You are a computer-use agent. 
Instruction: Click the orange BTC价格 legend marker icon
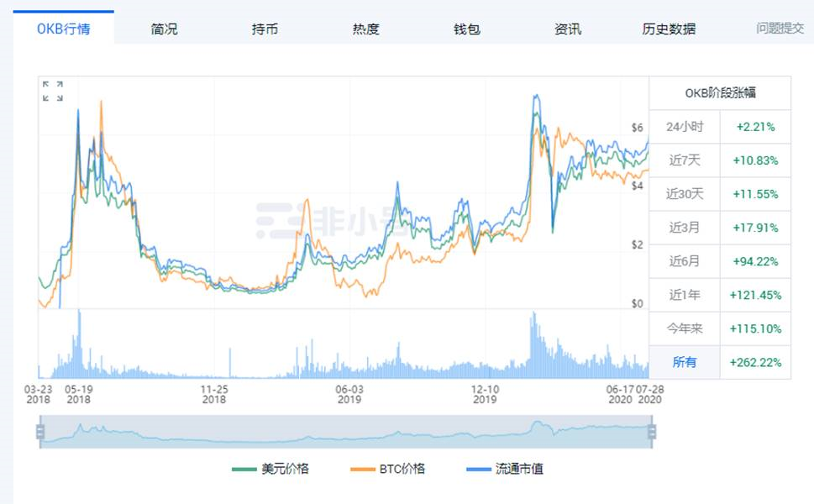point(363,470)
